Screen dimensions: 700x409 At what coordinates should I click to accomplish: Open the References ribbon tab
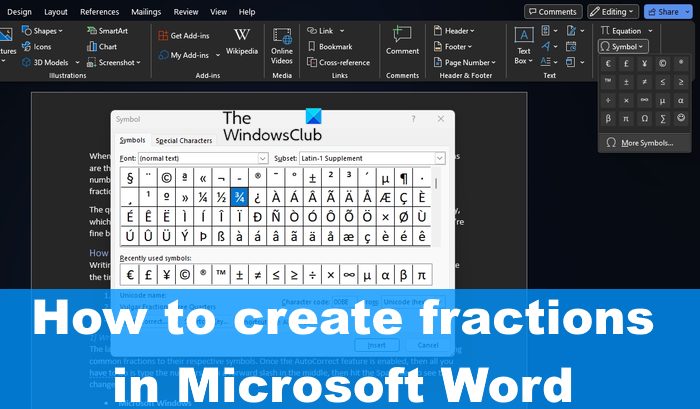99,12
